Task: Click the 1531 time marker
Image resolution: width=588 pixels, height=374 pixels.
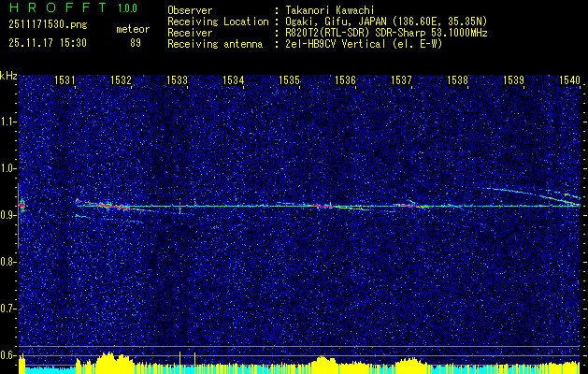Action: (x=65, y=81)
